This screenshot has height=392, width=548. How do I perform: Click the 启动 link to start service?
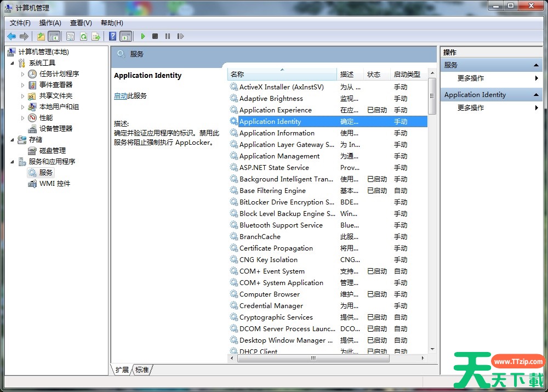tap(120, 96)
